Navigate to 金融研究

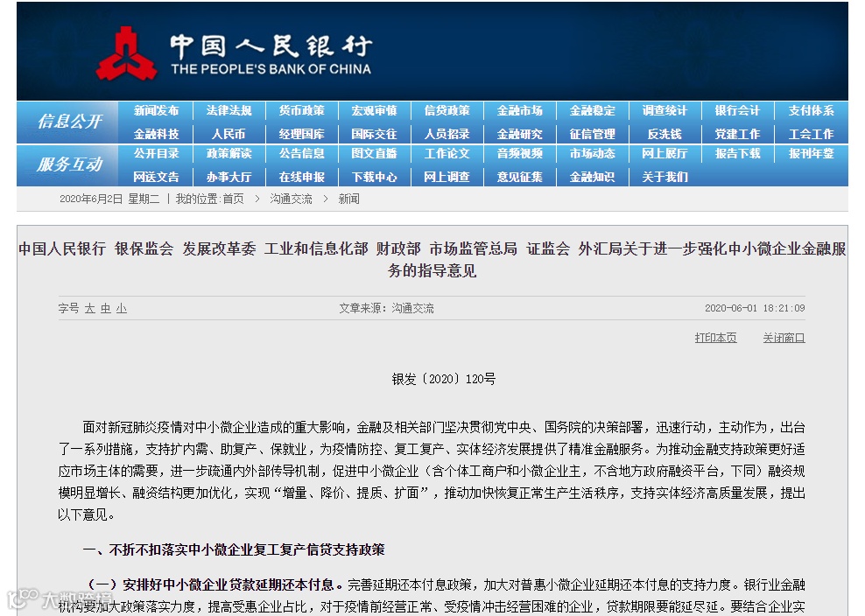pos(520,134)
